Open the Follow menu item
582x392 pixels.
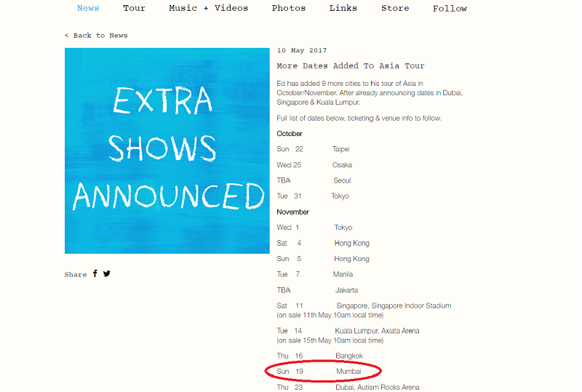click(450, 9)
